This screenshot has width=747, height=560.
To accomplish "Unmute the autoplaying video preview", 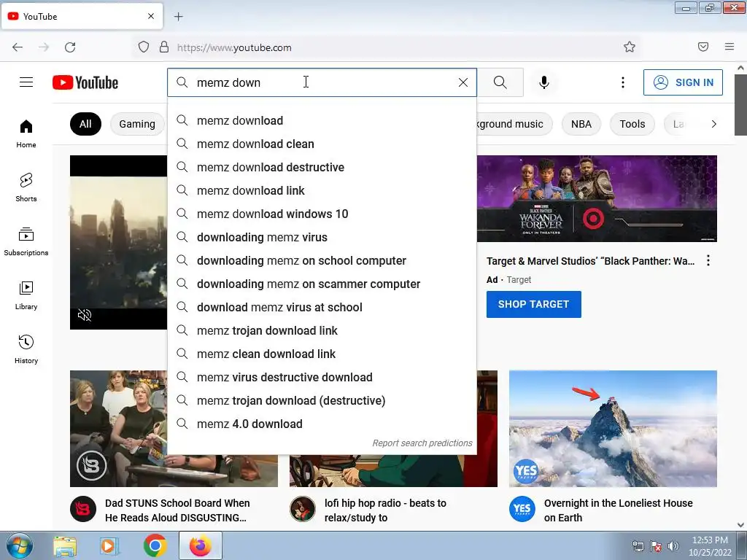I will coord(85,315).
